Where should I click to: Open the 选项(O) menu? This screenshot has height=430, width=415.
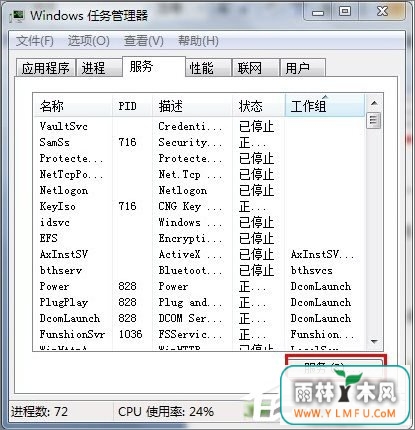coord(89,41)
